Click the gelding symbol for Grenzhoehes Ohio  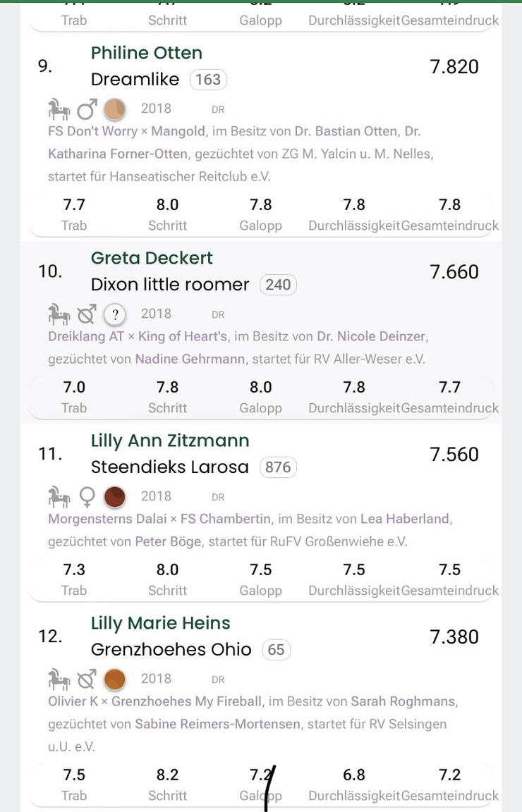click(x=87, y=679)
